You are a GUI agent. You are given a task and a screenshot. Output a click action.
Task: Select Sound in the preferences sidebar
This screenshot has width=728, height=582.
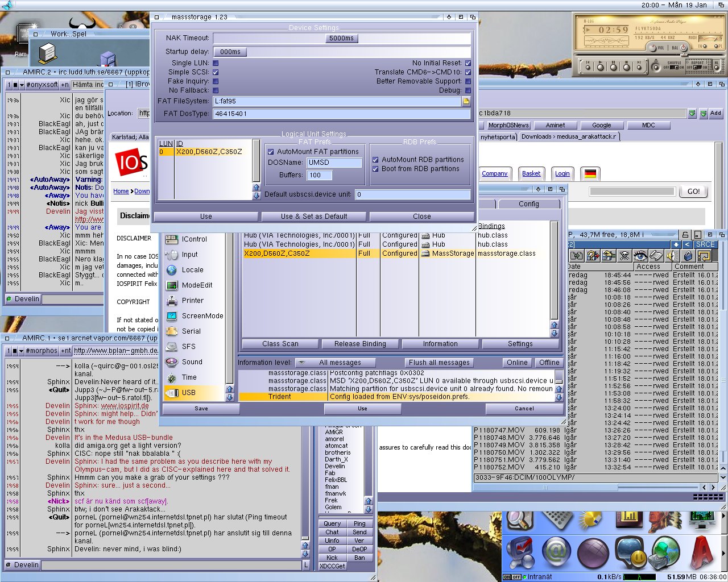click(x=192, y=362)
